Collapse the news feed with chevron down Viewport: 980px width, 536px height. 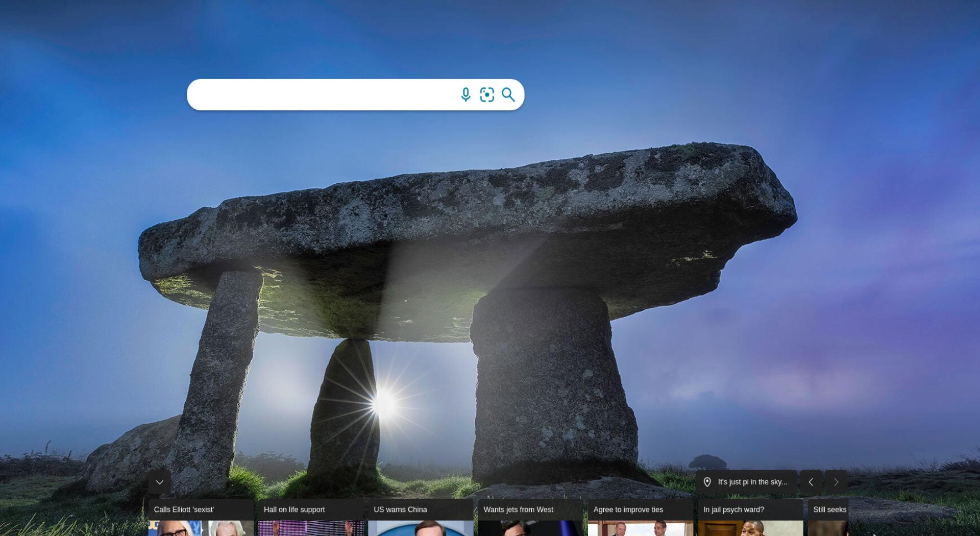tap(160, 482)
